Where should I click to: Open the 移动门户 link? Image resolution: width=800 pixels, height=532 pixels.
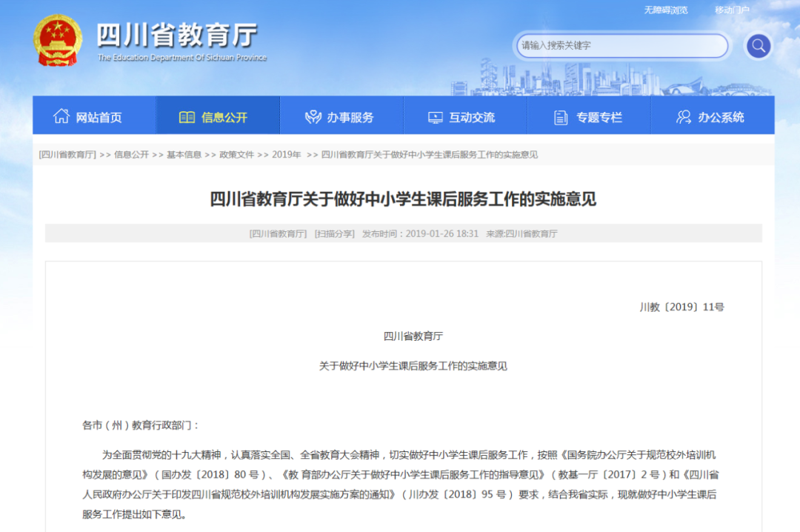[x=732, y=10]
